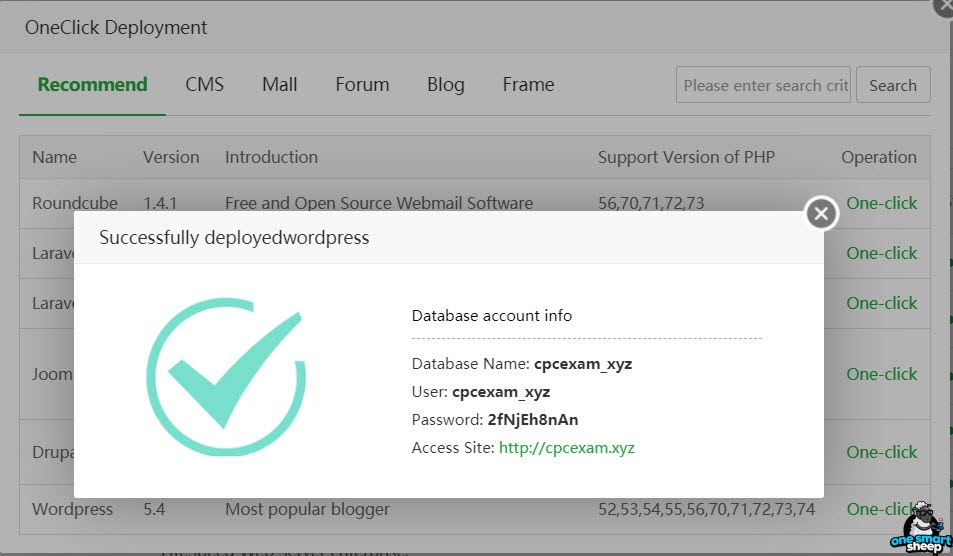Viewport: 953px width, 556px height.
Task: Select the password 2fNjEh8nAn text
Action: point(532,420)
